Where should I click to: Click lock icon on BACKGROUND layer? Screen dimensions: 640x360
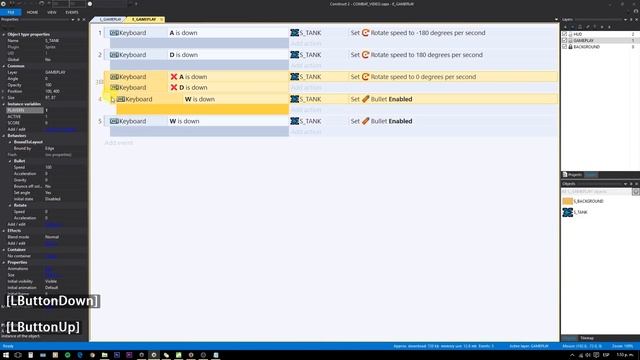570,47
